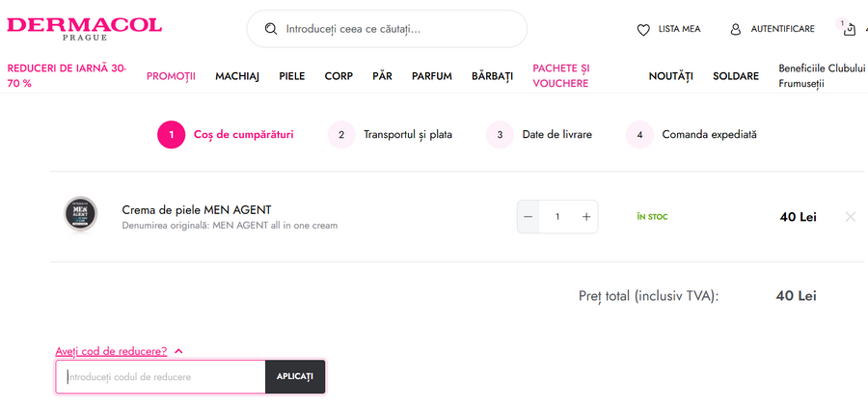Image resolution: width=868 pixels, height=407 pixels.
Task: Click the search magnifier icon
Action: (271, 29)
